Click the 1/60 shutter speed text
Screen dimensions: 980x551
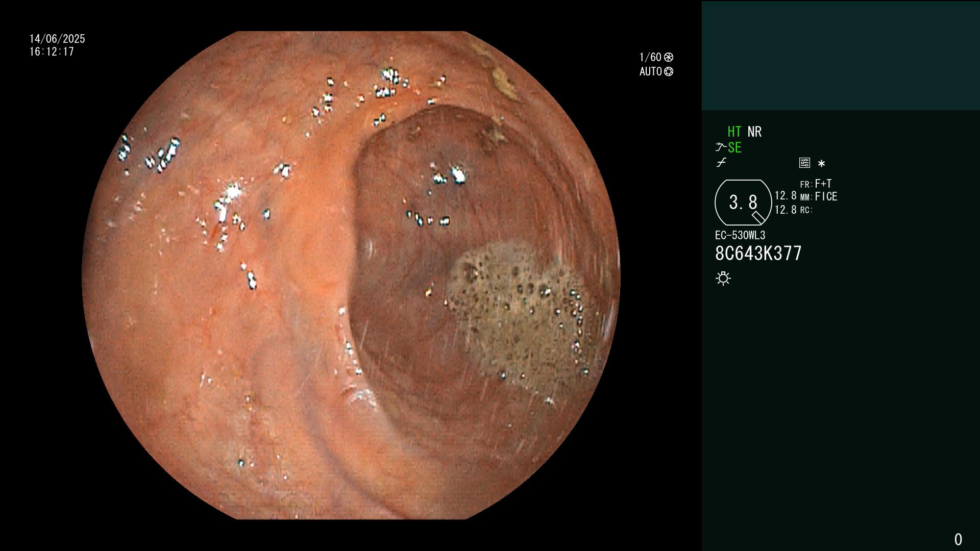click(651, 57)
